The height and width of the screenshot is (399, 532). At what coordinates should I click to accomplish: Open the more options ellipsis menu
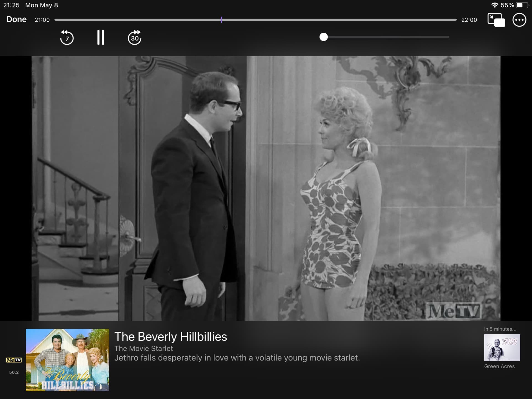(x=519, y=20)
